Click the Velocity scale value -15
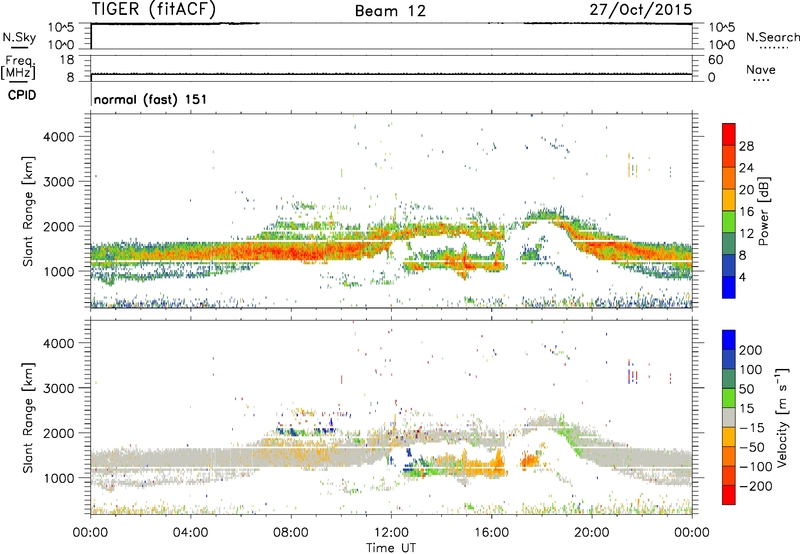 point(752,427)
